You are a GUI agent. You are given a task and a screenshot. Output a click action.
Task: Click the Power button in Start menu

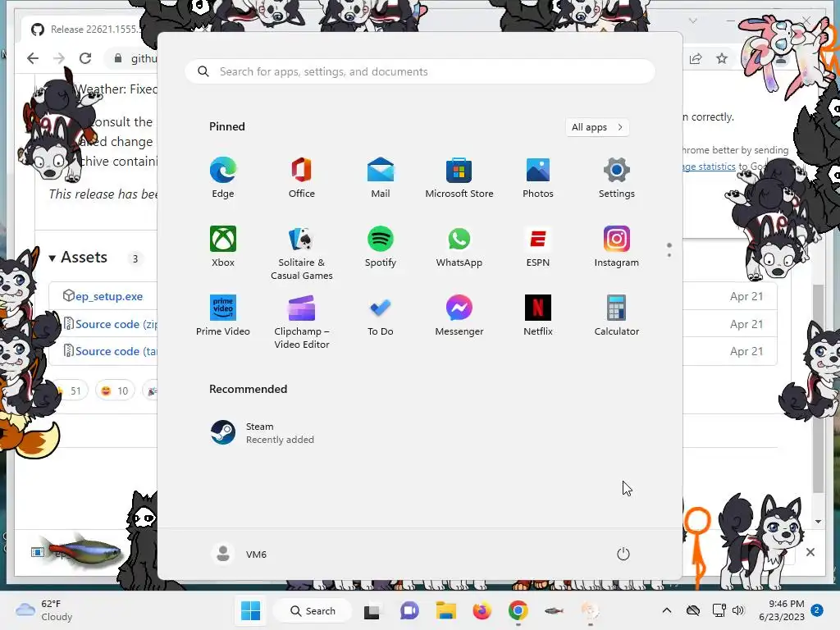623,554
